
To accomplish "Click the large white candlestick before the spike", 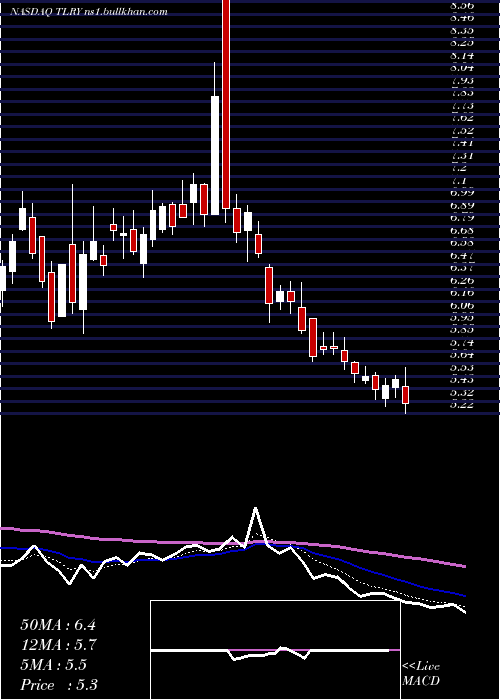I will tap(215, 155).
